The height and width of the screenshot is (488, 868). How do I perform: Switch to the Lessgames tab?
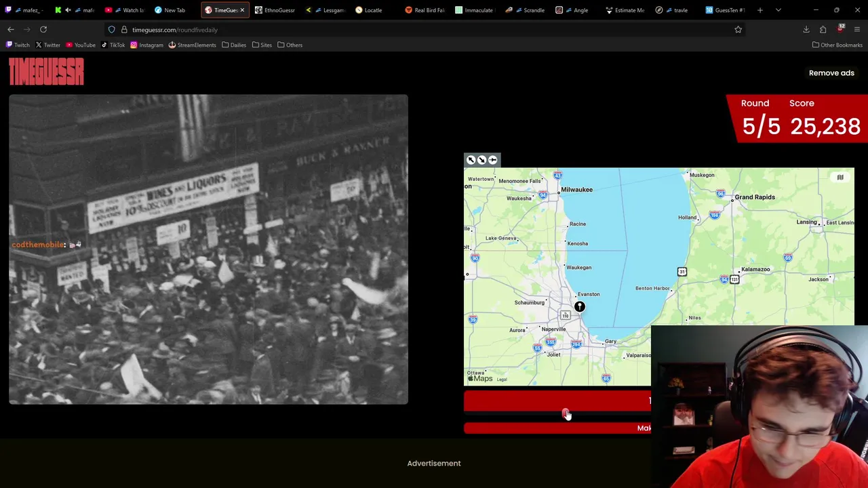326,10
